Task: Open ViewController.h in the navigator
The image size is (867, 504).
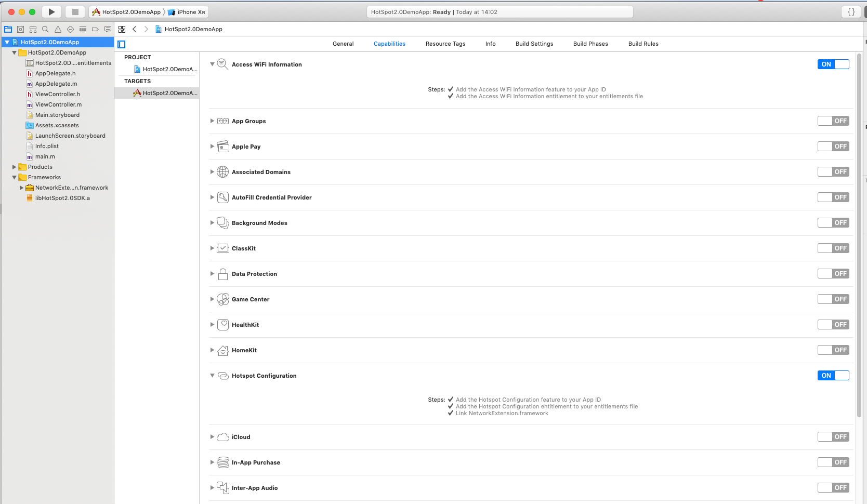Action: 58,94
